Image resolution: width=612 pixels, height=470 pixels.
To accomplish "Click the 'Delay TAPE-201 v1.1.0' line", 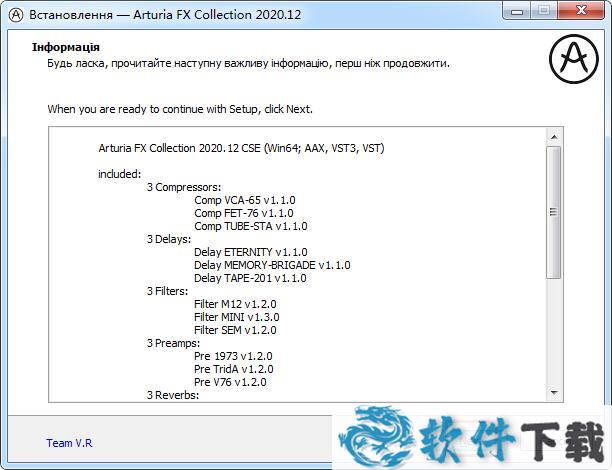I will tap(250, 278).
